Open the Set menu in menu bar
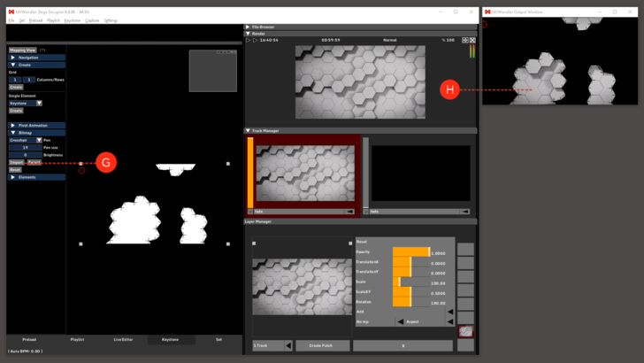Screen dimensions: 644x363 pyautogui.click(x=21, y=20)
